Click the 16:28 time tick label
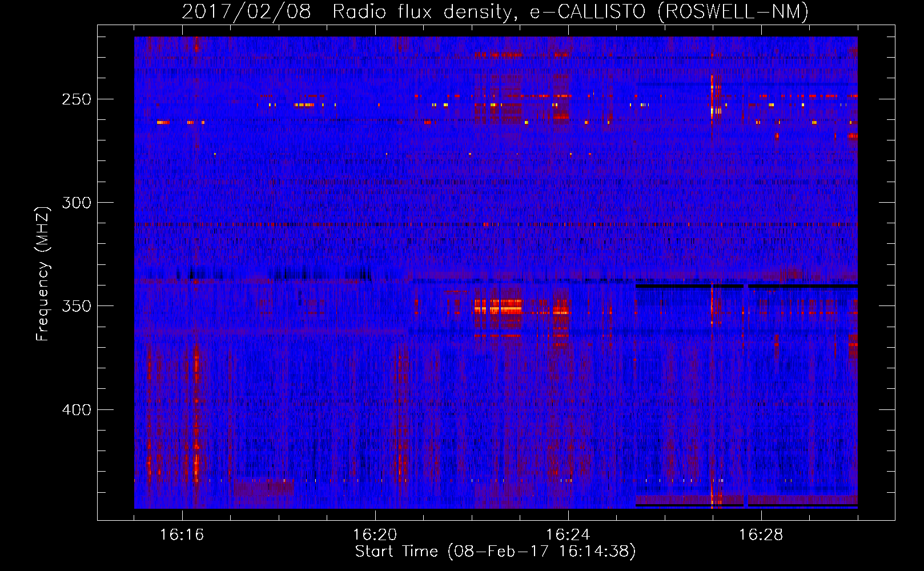This screenshot has width=924, height=571. (x=761, y=535)
